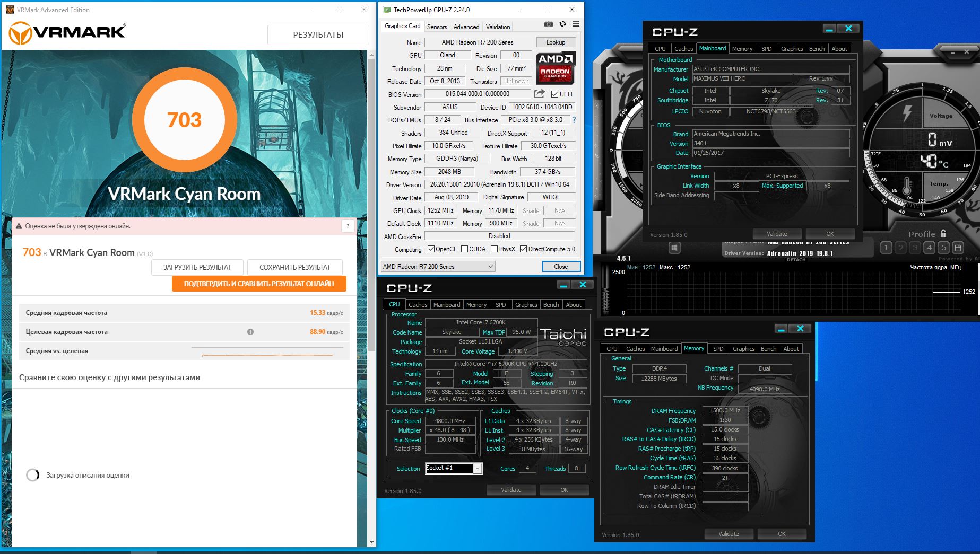Click VRMark vertical scrollbar up arrow
Screen dimensions: 980x554
point(371,55)
